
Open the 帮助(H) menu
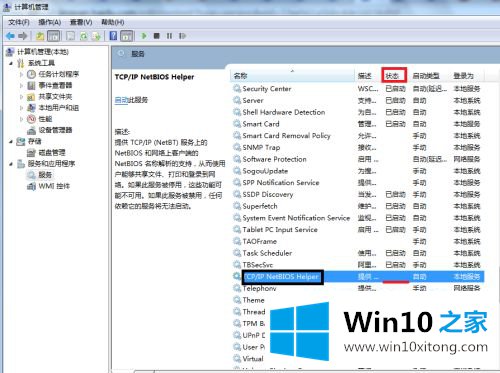(113, 22)
